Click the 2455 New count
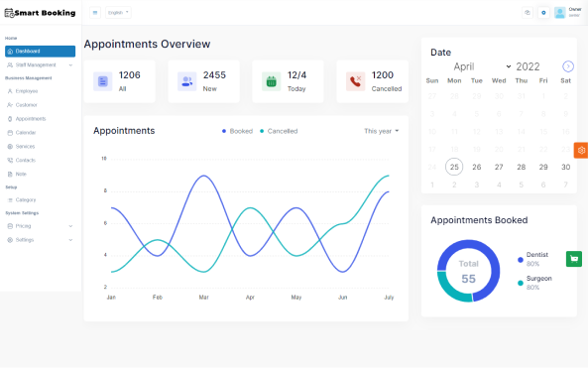 pos(214,75)
